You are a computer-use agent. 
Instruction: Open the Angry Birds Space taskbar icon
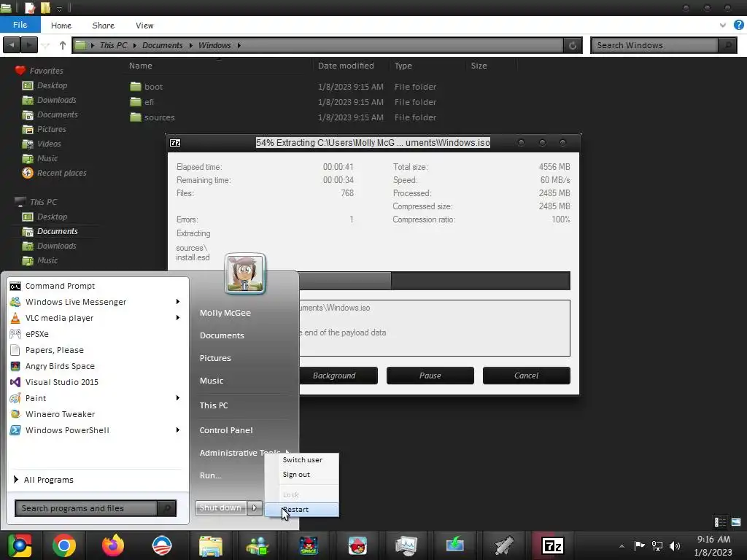tap(309, 545)
